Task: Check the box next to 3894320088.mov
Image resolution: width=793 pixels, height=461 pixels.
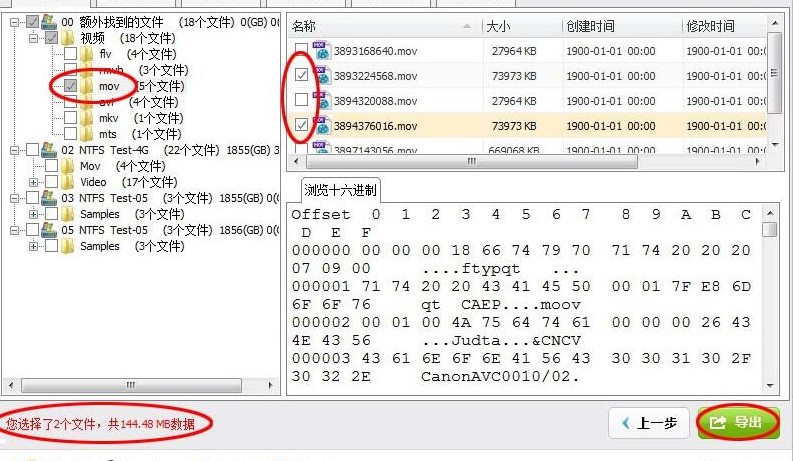Action: tap(301, 100)
